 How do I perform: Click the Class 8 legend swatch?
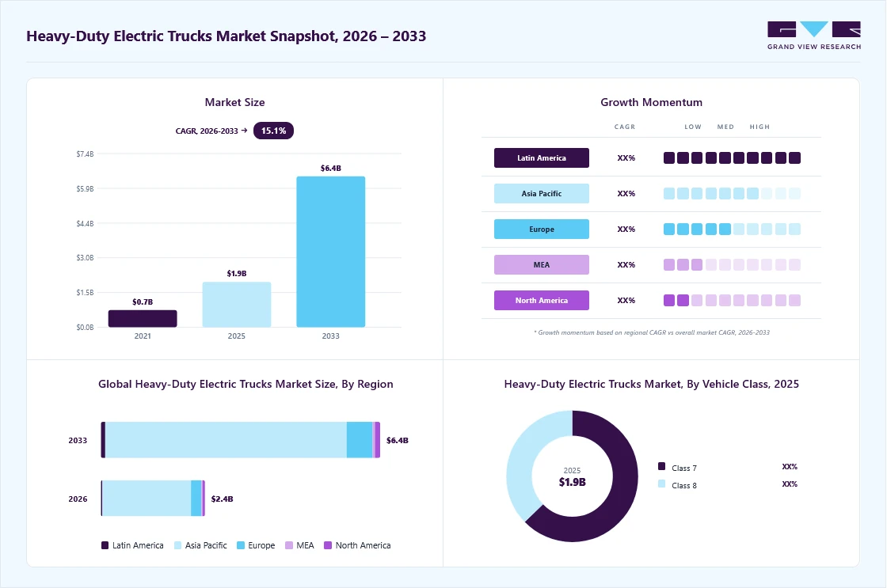[661, 484]
